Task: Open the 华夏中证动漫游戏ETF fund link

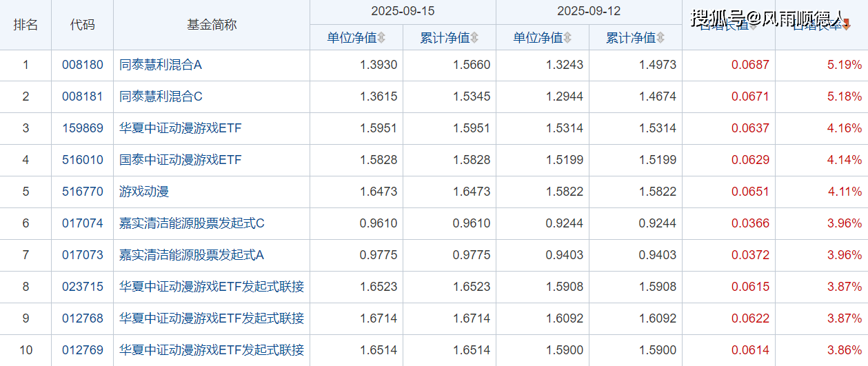Action: (181, 129)
